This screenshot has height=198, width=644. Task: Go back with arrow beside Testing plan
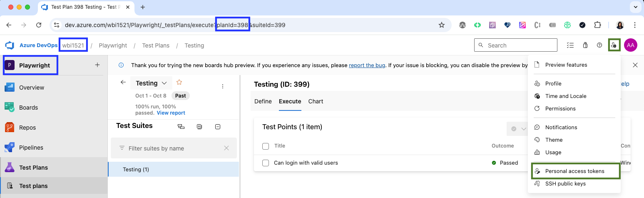click(123, 83)
